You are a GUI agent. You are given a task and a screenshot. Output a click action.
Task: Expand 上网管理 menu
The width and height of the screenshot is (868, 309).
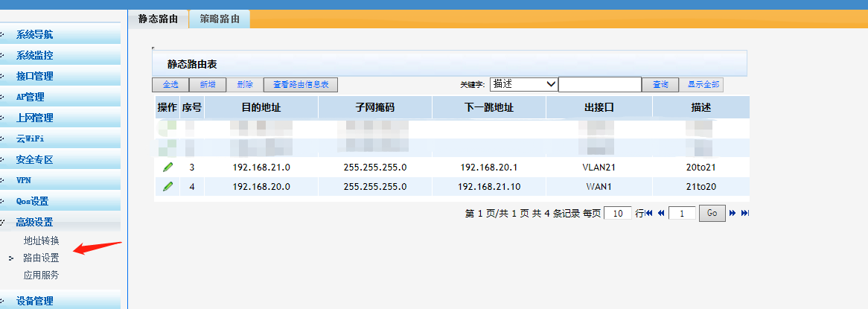pos(60,118)
